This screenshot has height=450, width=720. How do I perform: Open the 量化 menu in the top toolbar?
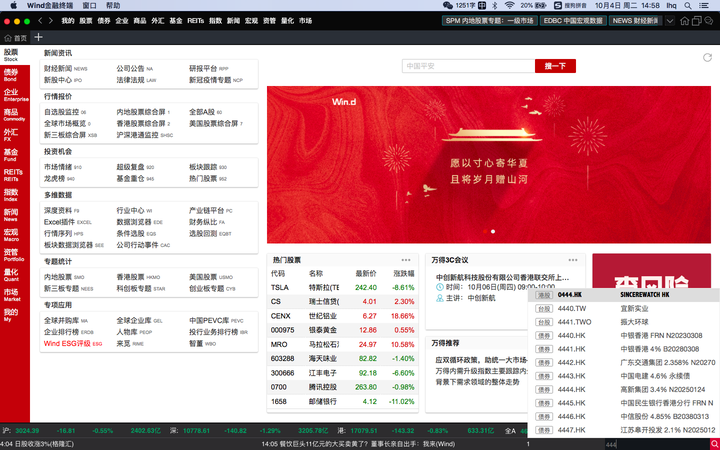[287, 21]
